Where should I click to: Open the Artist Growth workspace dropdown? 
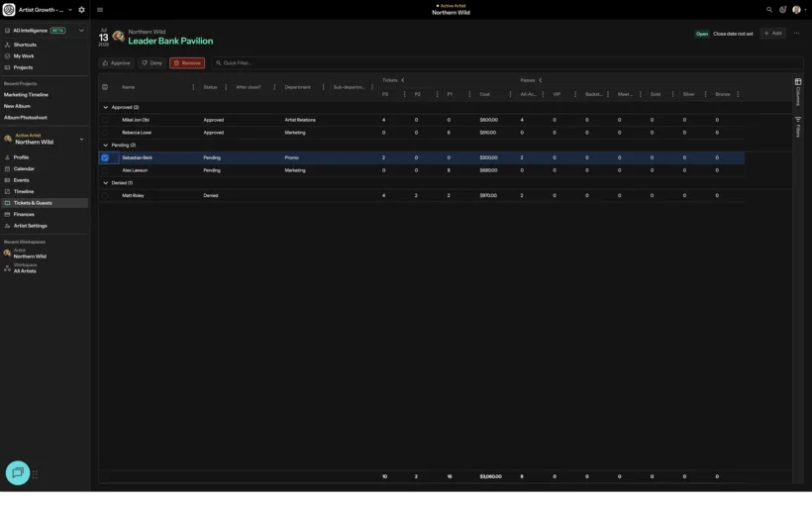point(70,10)
